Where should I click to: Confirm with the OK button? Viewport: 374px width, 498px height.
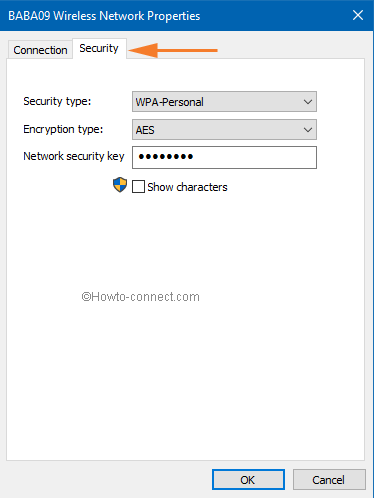click(248, 480)
